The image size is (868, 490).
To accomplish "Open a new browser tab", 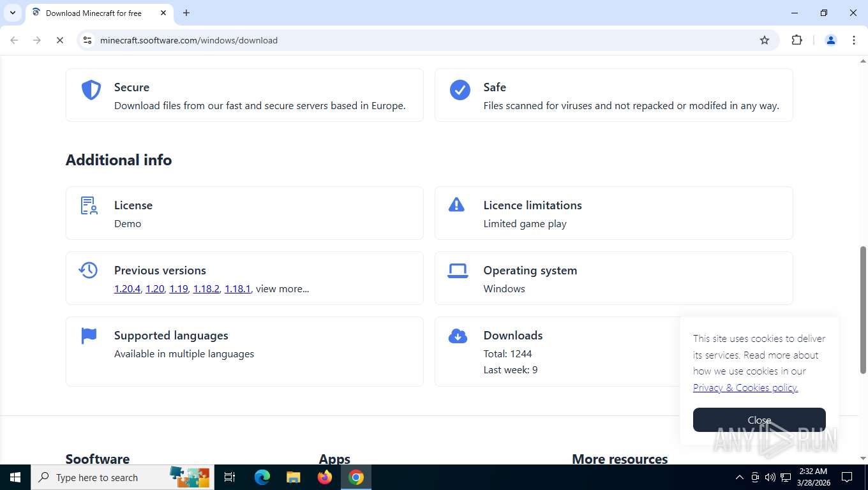I will [x=186, y=13].
